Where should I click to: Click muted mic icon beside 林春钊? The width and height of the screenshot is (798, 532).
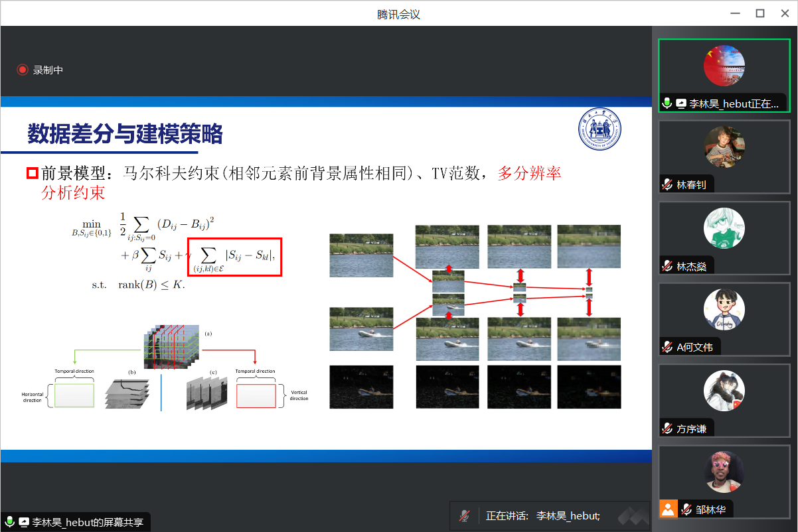(667, 185)
